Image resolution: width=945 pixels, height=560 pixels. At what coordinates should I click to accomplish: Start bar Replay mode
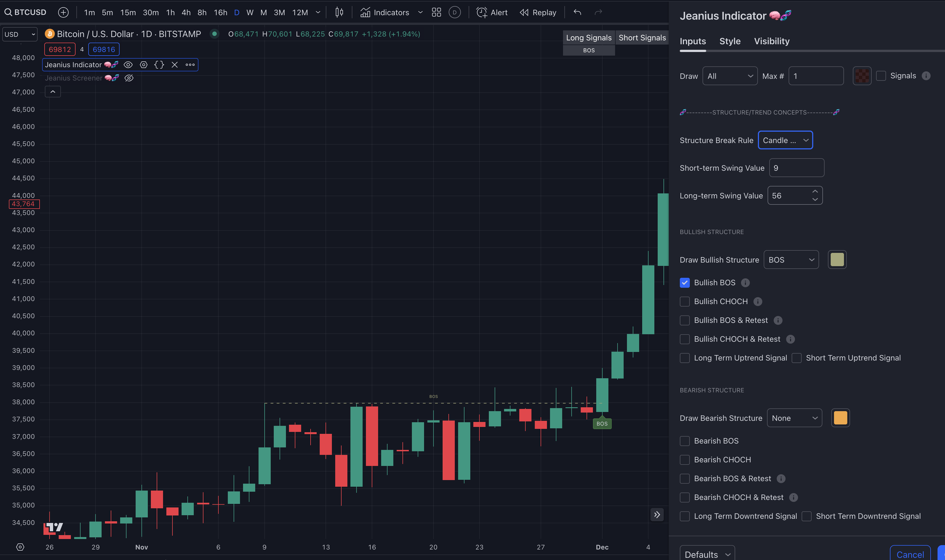point(538,12)
